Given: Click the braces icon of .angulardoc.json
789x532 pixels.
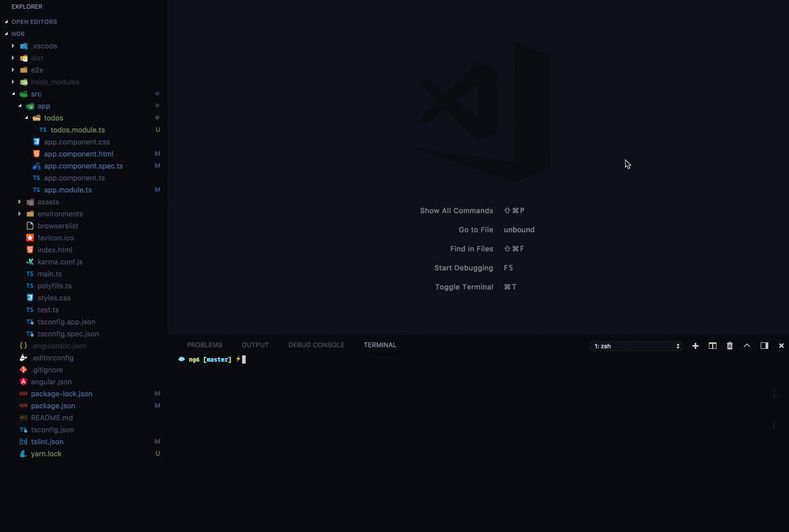Looking at the screenshot, I should tap(23, 346).
